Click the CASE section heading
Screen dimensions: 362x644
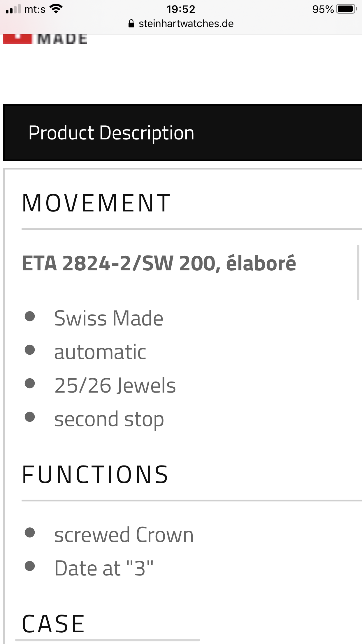point(54,624)
